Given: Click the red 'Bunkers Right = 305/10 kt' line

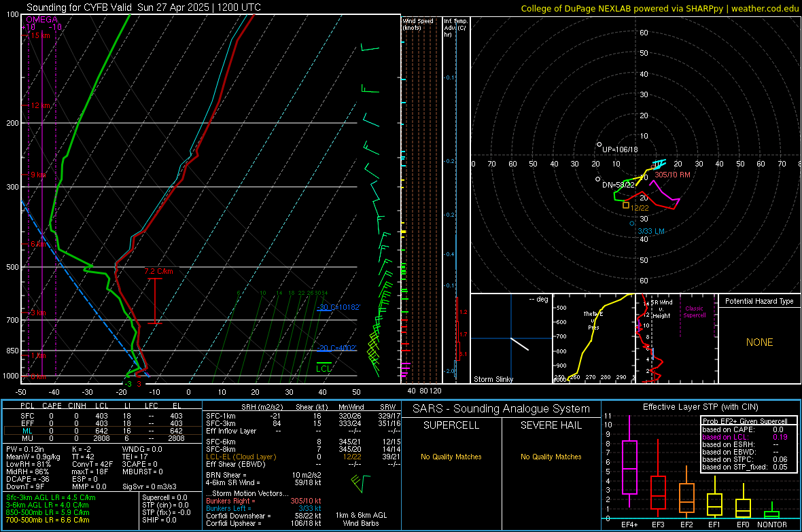Looking at the screenshot, I should point(264,501).
